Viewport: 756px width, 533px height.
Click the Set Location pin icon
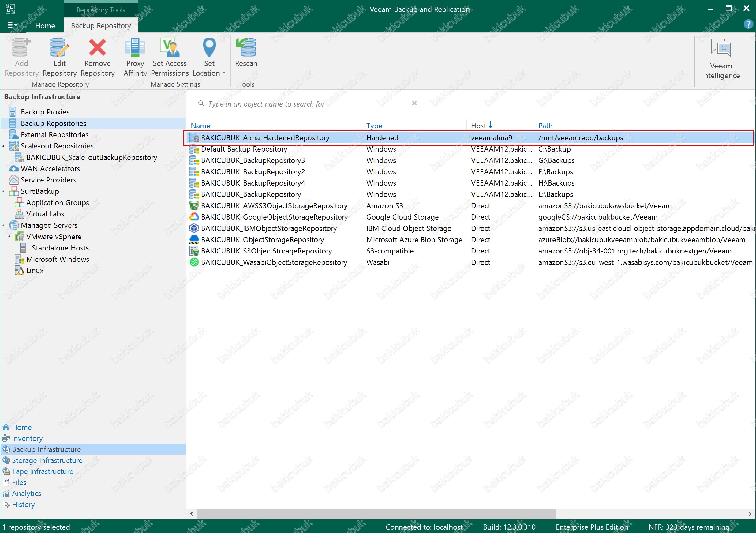pyautogui.click(x=209, y=48)
